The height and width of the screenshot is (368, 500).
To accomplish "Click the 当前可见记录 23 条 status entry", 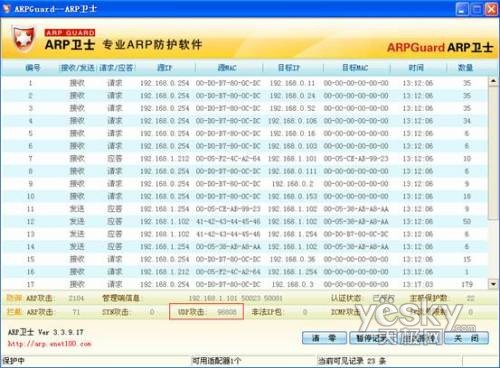I will click(352, 361).
